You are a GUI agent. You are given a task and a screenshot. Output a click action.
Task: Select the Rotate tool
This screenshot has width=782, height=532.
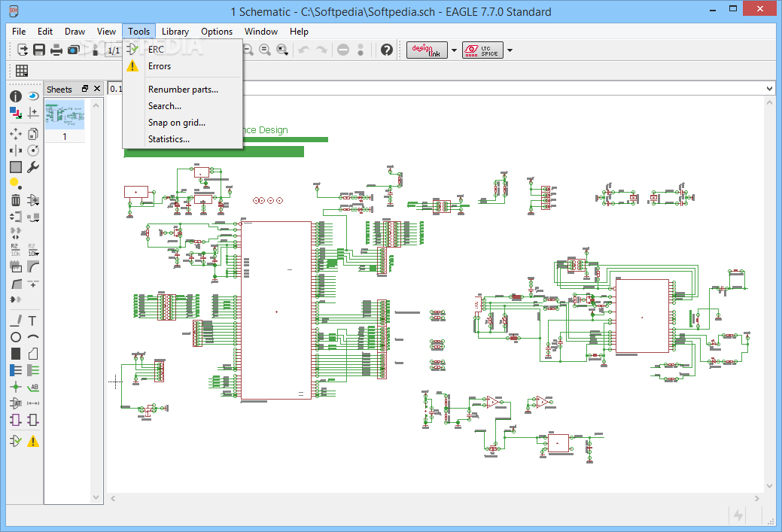click(x=33, y=150)
